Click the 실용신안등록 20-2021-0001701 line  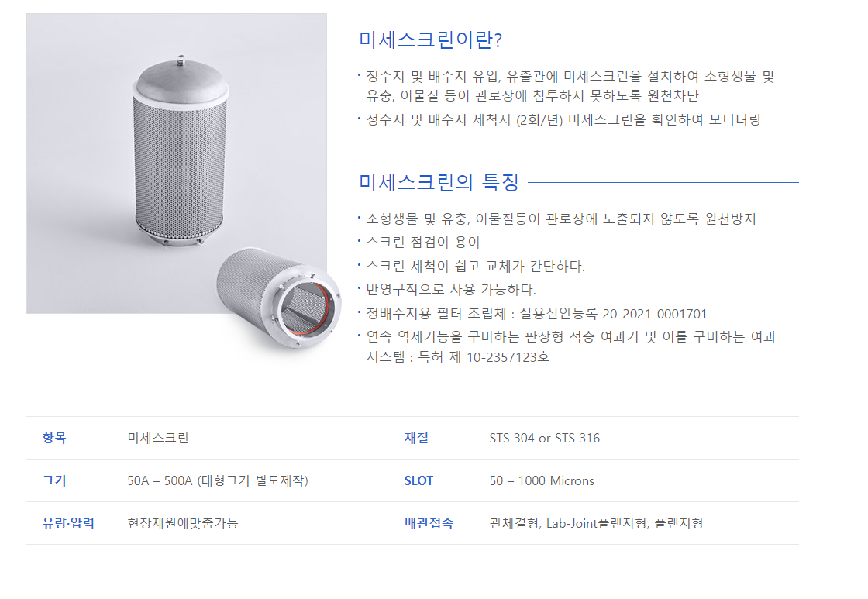click(613, 314)
